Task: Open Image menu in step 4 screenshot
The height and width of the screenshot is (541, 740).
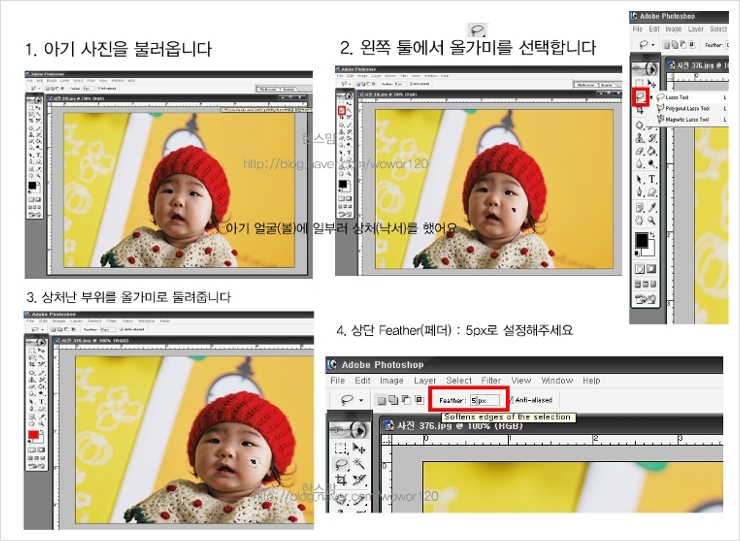Action: click(x=392, y=380)
